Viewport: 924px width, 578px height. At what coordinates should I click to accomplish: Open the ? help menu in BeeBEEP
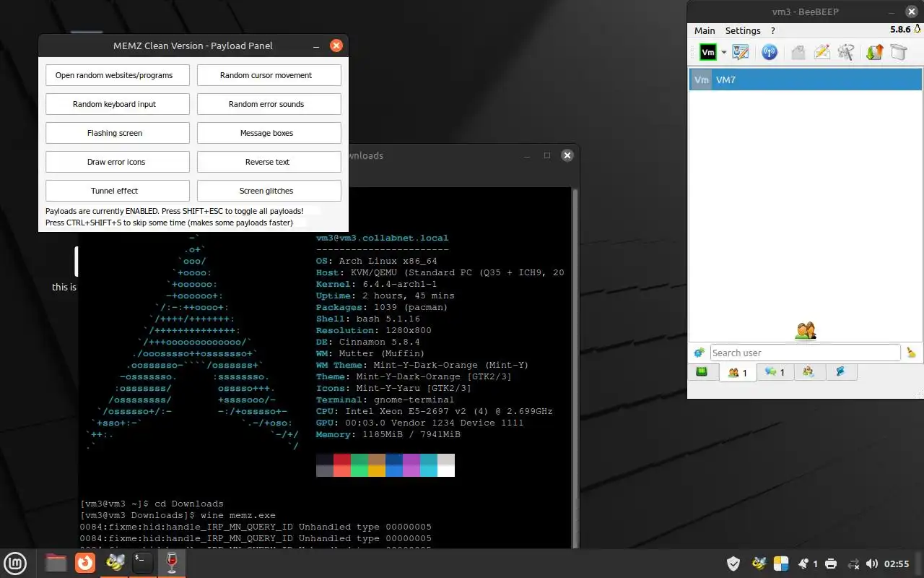[773, 30]
